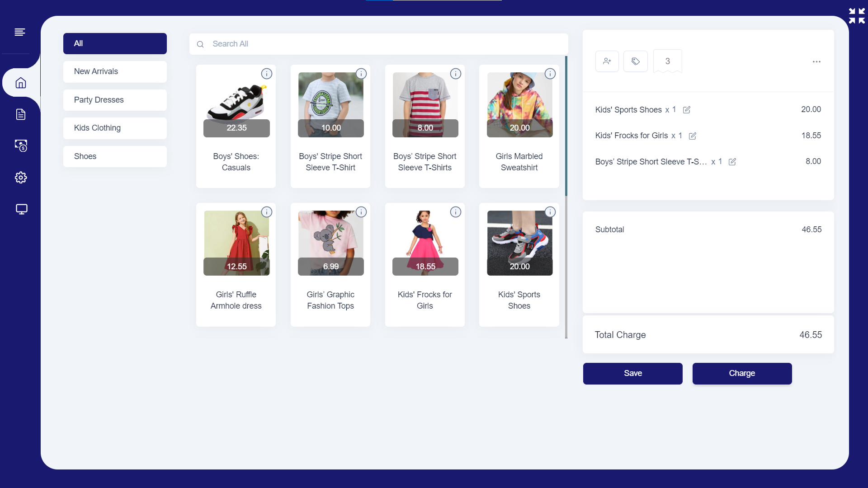Click the product list scrollbar
This screenshot has width=868, height=488.
[566, 127]
